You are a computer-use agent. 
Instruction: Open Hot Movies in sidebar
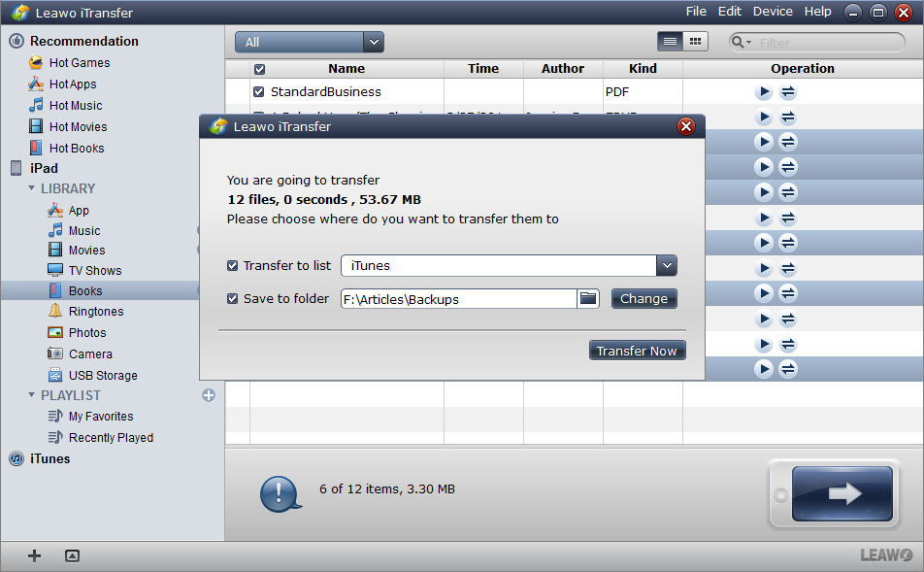[68, 127]
